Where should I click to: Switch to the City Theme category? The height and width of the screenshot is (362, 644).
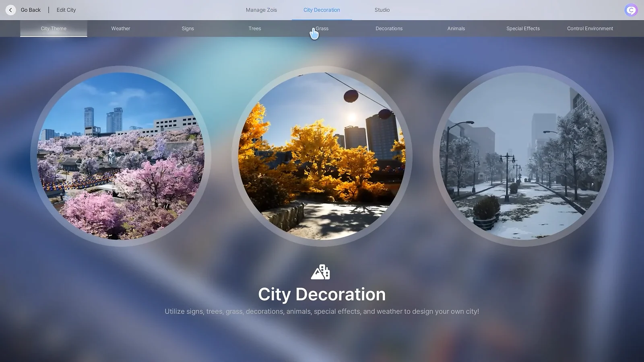tap(53, 28)
